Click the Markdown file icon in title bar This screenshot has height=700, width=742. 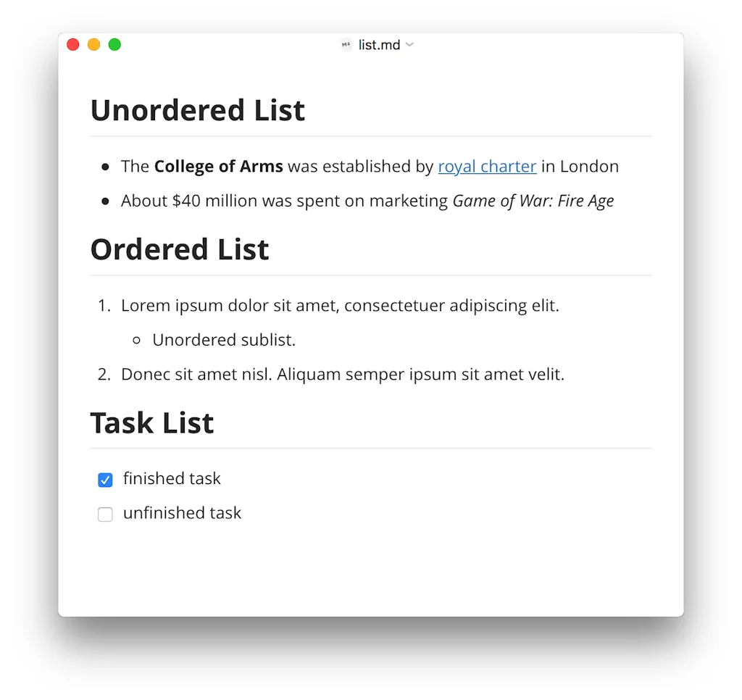pos(346,45)
